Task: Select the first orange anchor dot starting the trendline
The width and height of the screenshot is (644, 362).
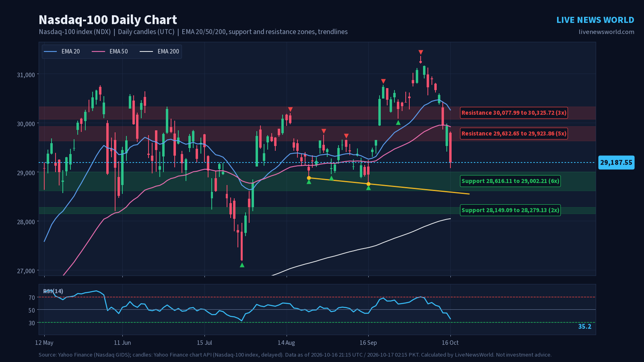Action: click(309, 178)
